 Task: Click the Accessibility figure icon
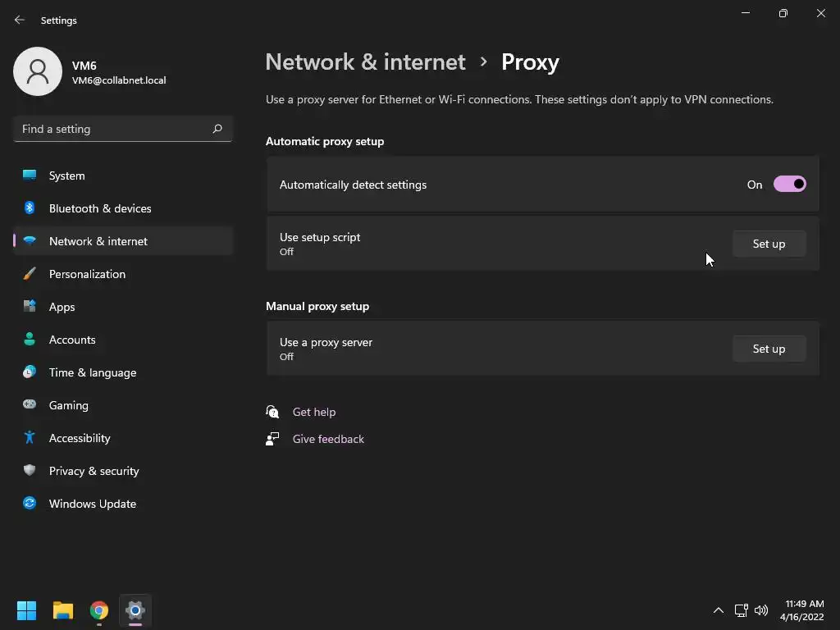(x=30, y=438)
